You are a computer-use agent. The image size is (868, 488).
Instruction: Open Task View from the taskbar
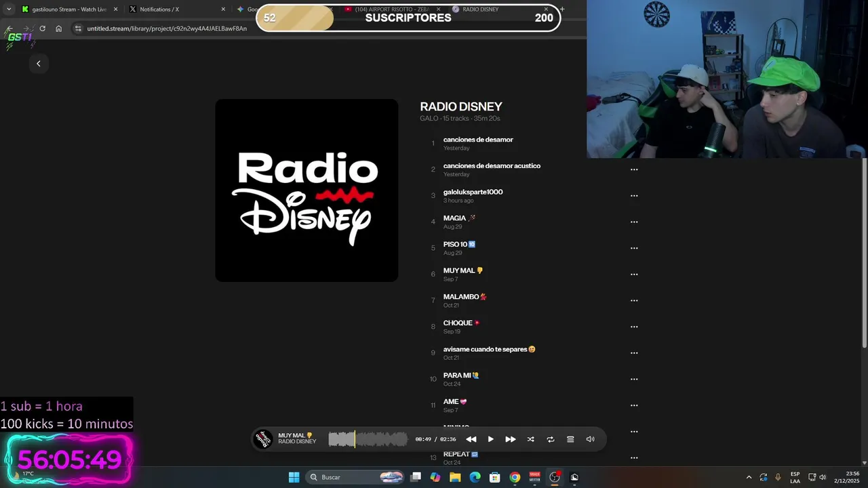tap(416, 477)
